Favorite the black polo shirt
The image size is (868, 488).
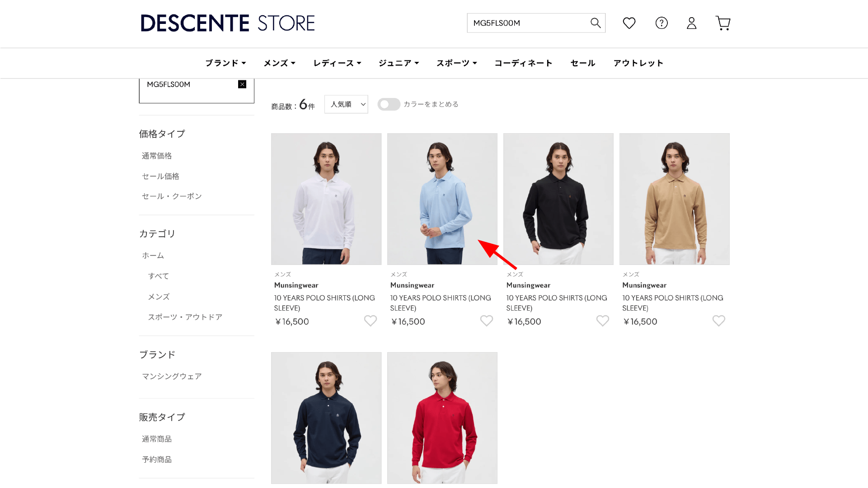603,321
